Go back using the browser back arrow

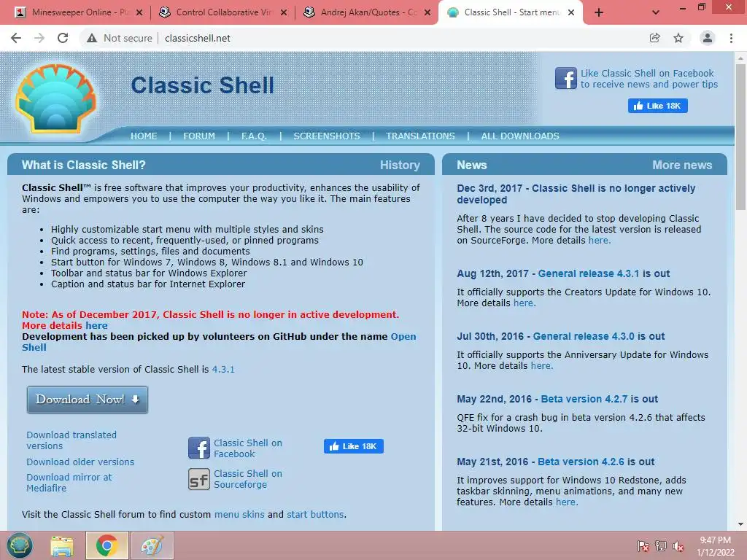pos(16,38)
